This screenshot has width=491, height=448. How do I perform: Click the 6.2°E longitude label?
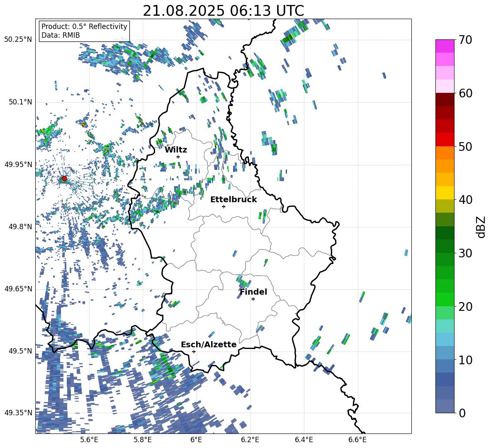coord(250,440)
